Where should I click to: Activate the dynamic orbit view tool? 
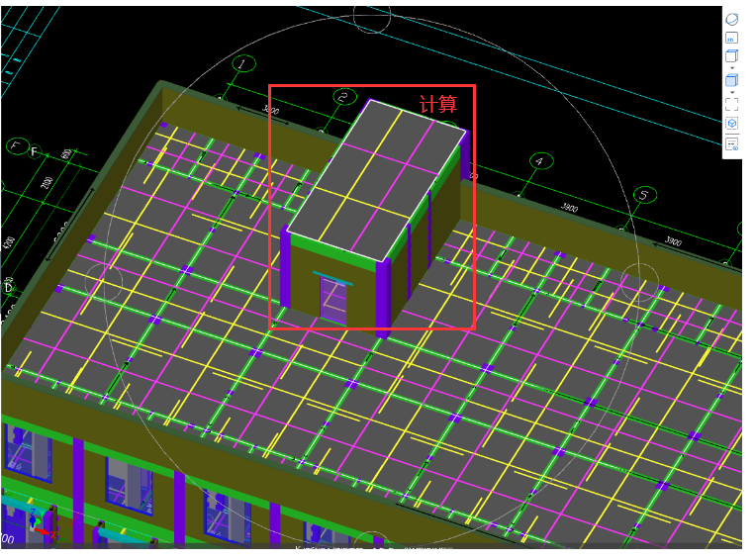731,19
